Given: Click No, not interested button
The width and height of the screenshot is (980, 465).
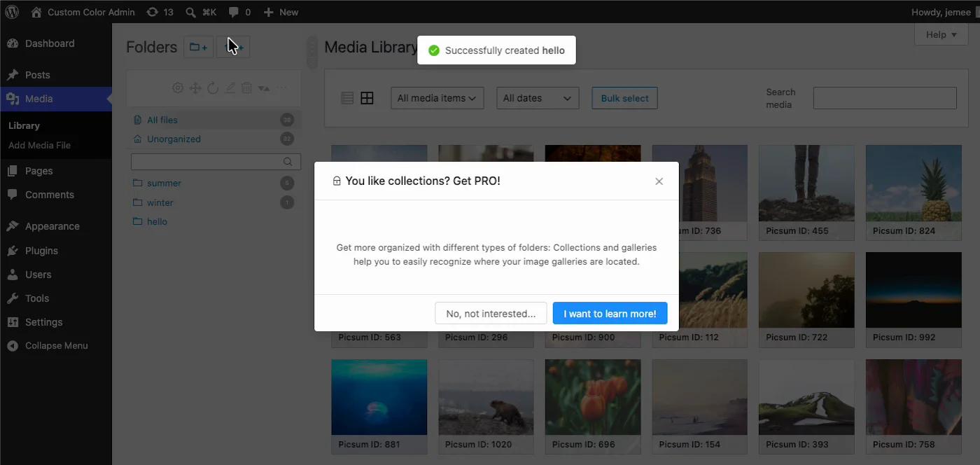Looking at the screenshot, I should click(x=491, y=314).
